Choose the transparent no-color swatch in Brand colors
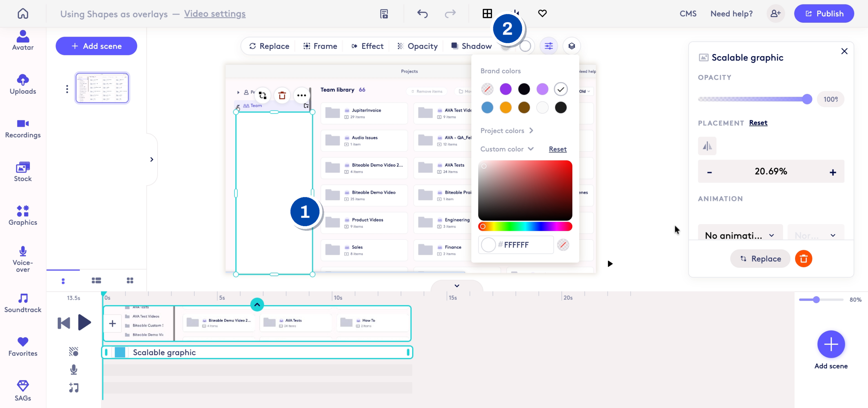The image size is (868, 408). (x=487, y=89)
